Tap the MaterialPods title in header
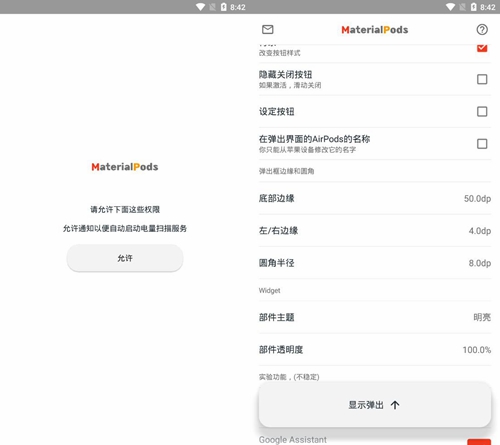 point(375,30)
